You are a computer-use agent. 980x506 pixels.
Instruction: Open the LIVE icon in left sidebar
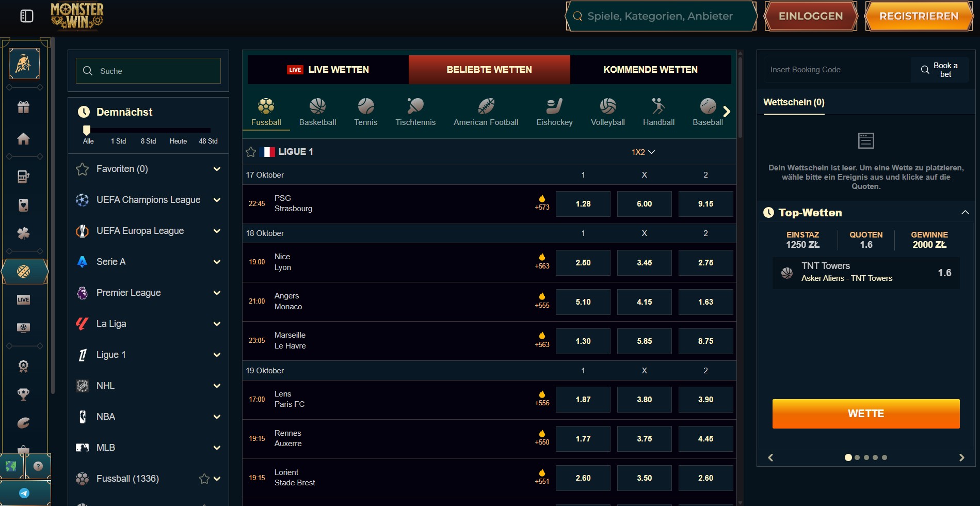23,299
